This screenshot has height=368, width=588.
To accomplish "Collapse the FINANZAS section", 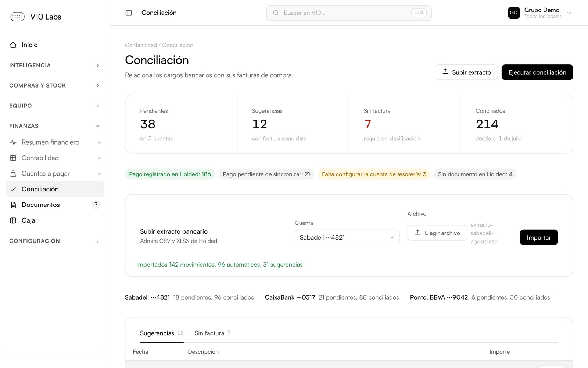I will pyautogui.click(x=55, y=126).
